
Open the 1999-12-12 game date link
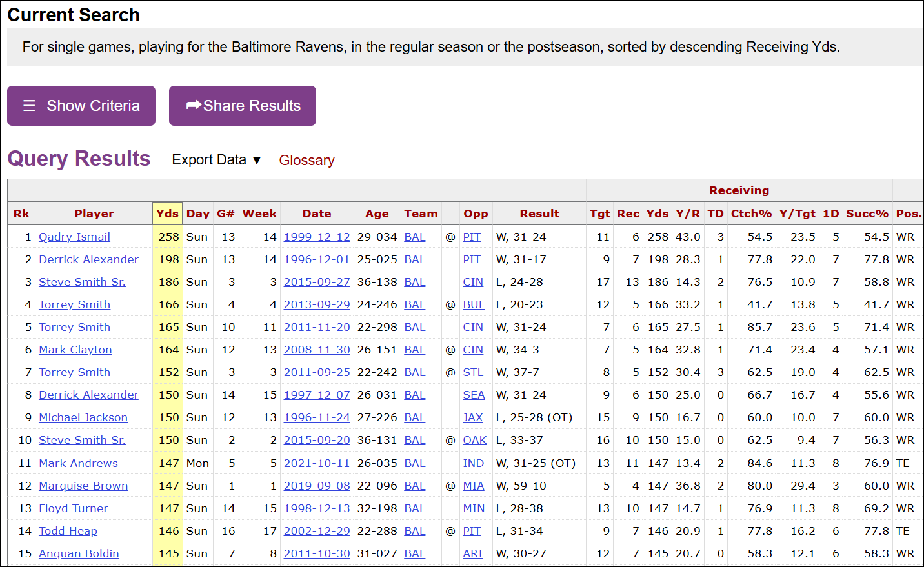pyautogui.click(x=317, y=237)
